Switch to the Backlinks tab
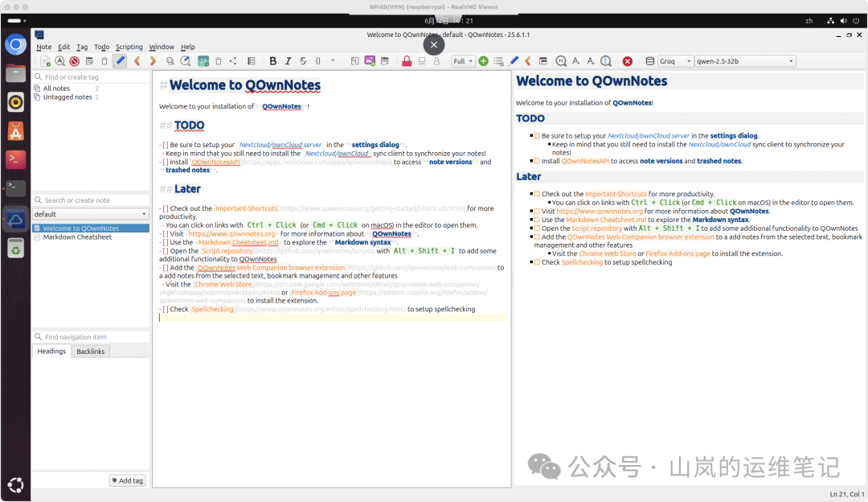The image size is (868, 502). [91, 352]
